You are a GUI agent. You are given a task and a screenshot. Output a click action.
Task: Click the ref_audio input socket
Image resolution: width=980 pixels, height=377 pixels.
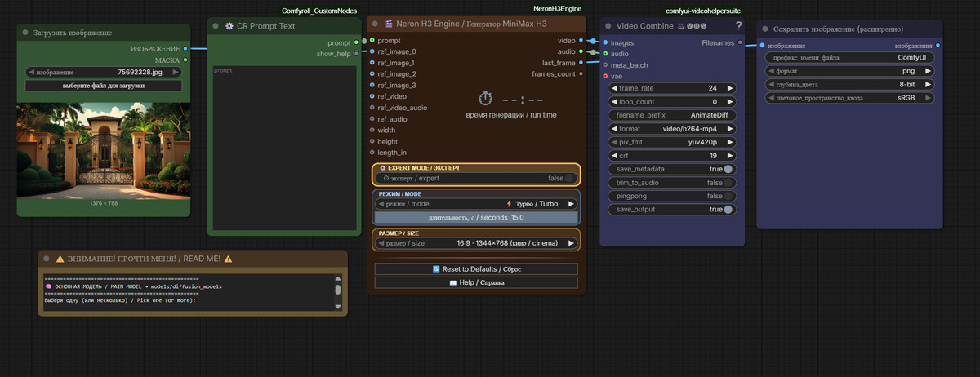(372, 118)
